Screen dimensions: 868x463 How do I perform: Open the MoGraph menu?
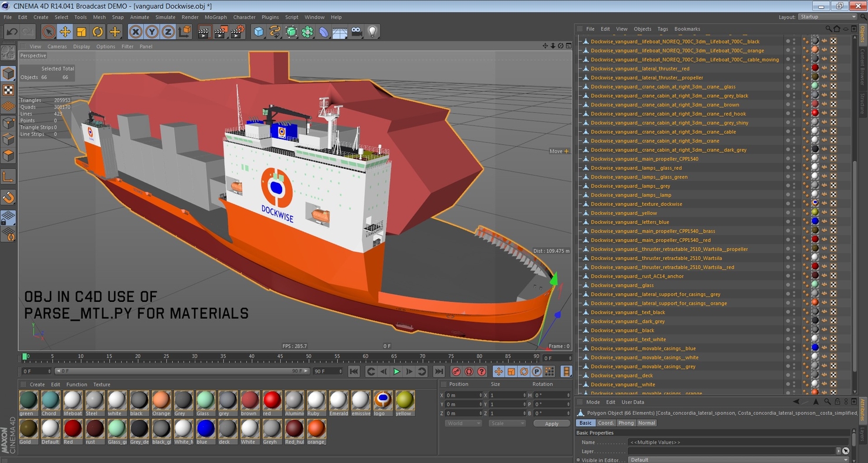tap(215, 17)
